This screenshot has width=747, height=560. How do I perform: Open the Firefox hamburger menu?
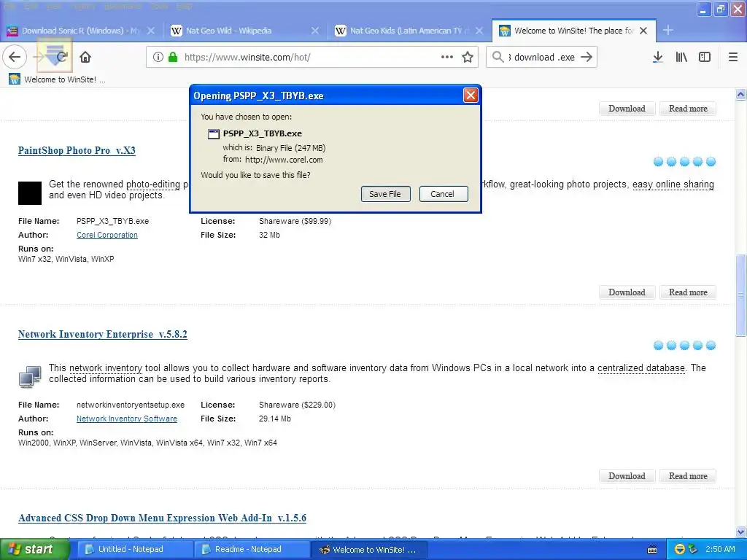coord(732,57)
